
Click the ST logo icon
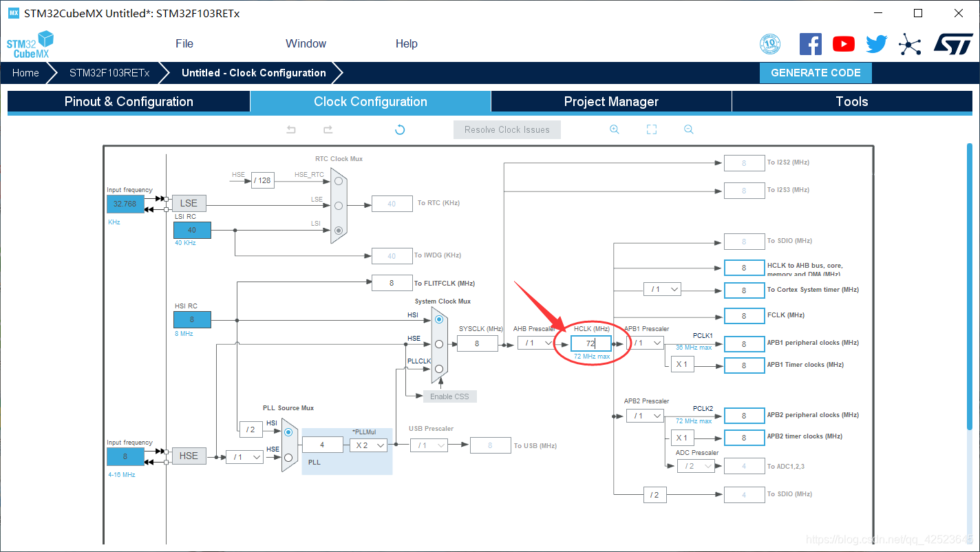coord(953,44)
